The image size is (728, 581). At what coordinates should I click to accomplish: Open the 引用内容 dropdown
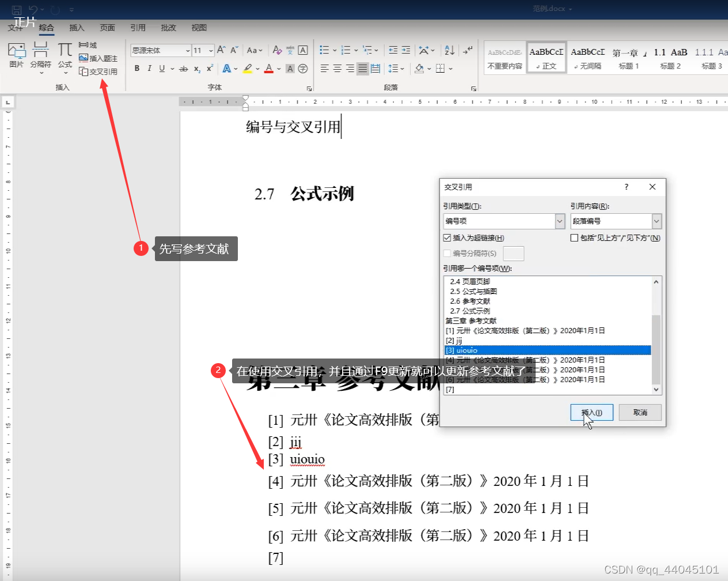[657, 221]
